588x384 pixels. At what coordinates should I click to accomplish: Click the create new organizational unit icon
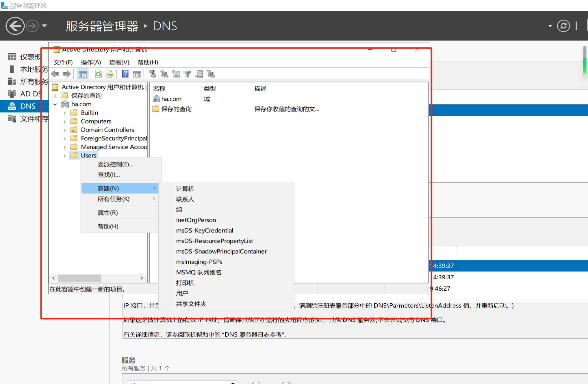[x=176, y=74]
